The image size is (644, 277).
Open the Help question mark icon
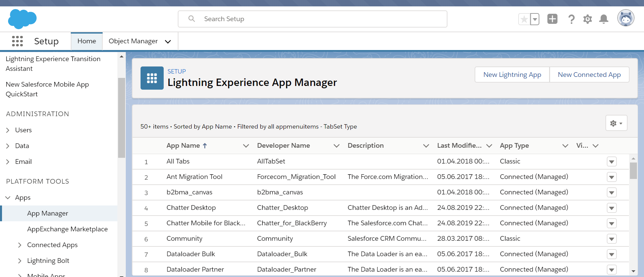point(571,19)
